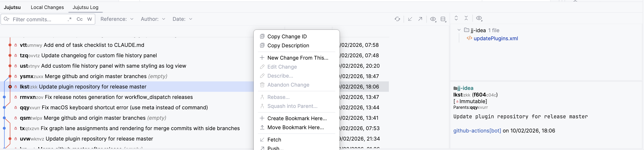The height and width of the screenshot is (150, 644).
Task: Select Create Bookmark Here... menu entry
Action: point(296,118)
